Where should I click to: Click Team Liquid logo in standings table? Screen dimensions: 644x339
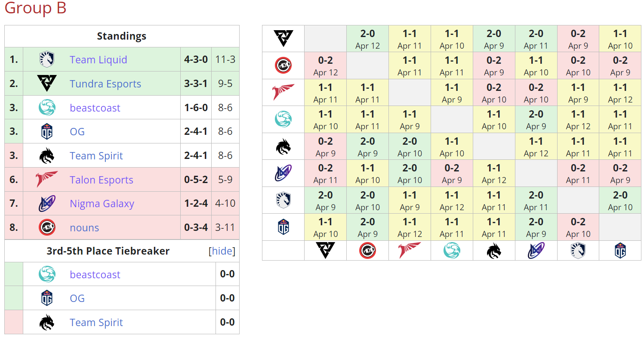click(46, 59)
